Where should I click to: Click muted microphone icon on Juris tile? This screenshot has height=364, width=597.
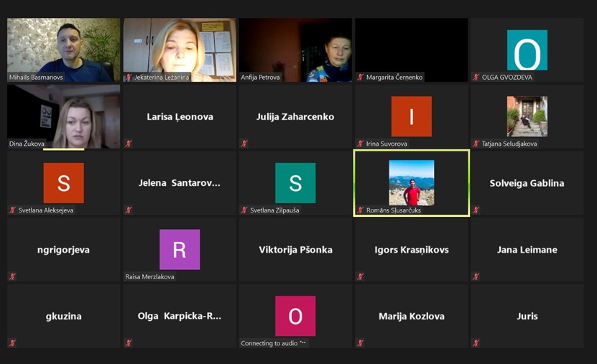[x=476, y=343]
